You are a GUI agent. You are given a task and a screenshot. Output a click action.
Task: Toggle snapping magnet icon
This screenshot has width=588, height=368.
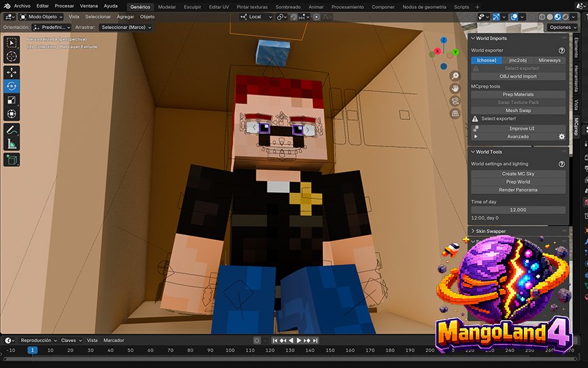(294, 17)
